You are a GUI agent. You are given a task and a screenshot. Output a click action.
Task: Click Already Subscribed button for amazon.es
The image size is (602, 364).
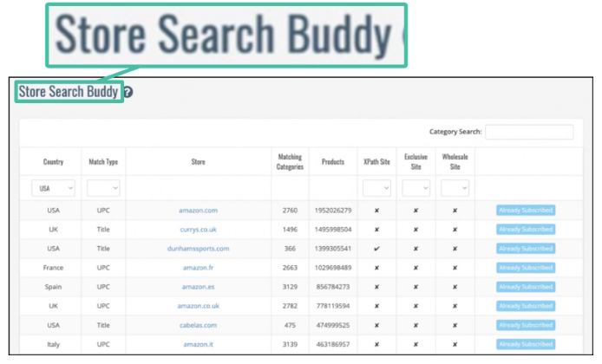pos(526,287)
